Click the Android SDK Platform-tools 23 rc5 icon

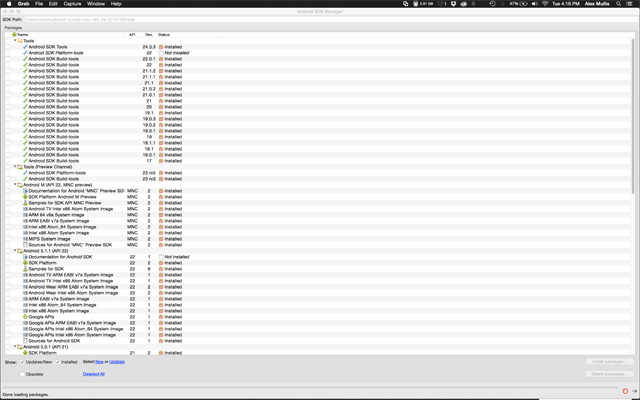tap(25, 173)
